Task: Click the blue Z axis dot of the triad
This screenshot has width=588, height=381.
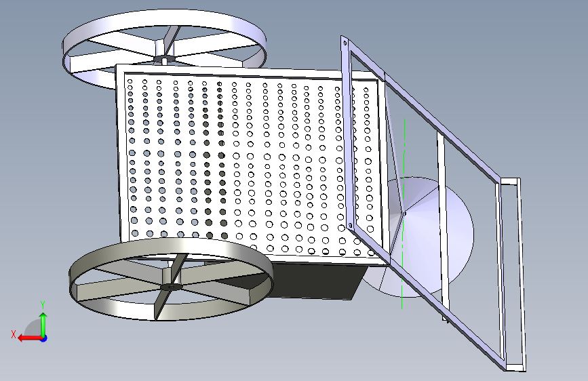Action: (x=44, y=338)
